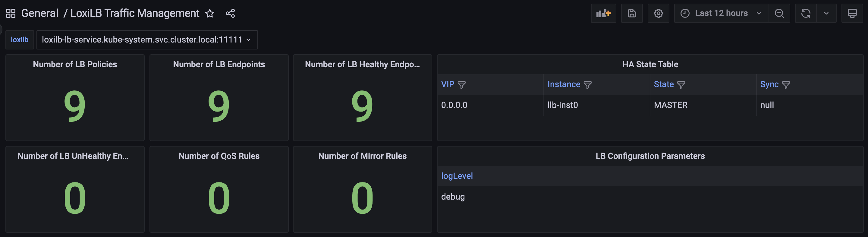
Task: Filter the State column
Action: point(681,85)
